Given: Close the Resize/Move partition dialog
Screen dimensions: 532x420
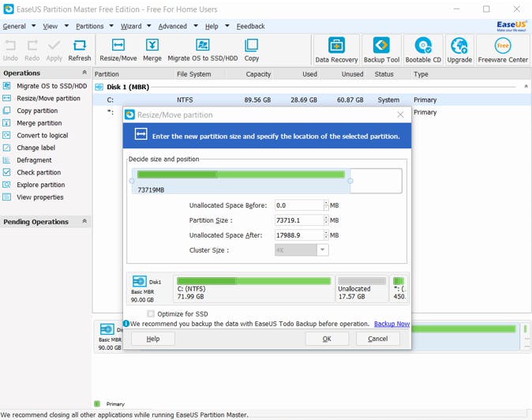Looking at the screenshot, I should pos(400,114).
